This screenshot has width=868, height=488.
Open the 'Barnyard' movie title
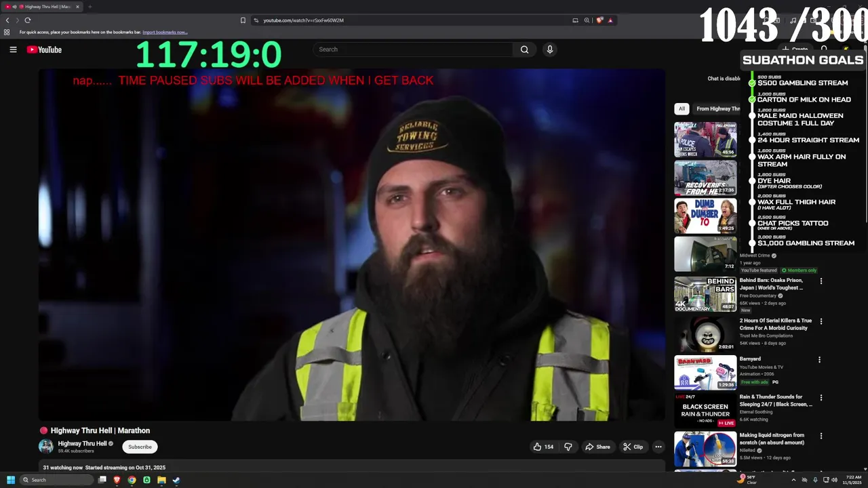(750, 359)
